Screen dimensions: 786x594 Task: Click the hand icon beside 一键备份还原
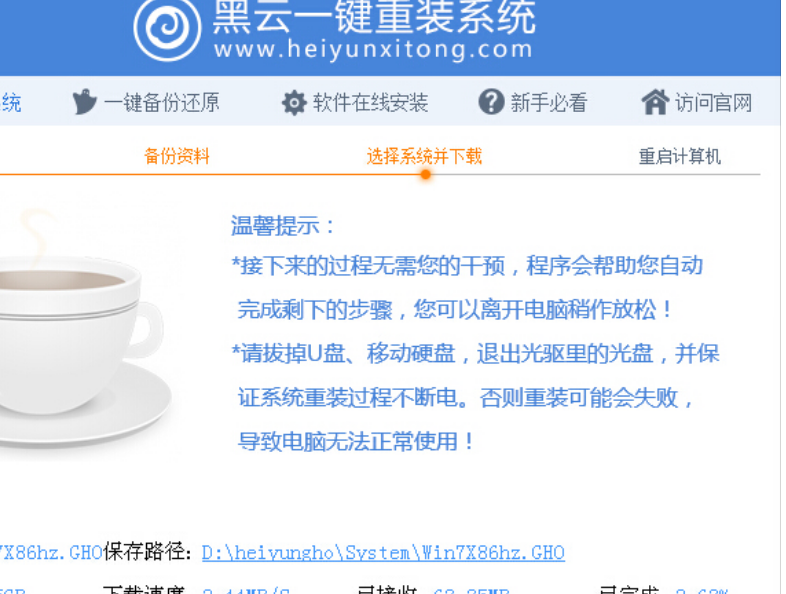84,102
